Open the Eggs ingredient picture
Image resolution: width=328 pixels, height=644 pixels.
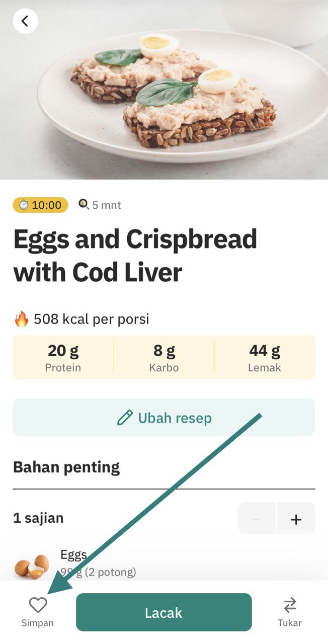point(31,566)
